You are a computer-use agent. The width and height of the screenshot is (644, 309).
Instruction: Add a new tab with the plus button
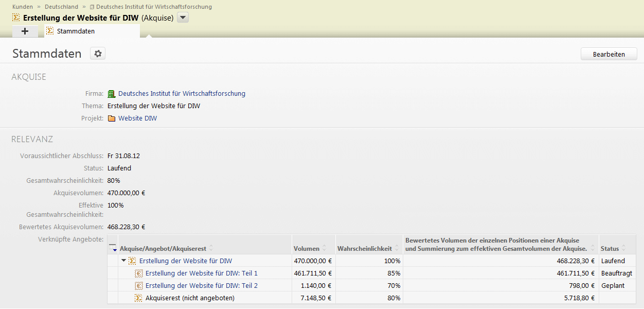tap(25, 31)
